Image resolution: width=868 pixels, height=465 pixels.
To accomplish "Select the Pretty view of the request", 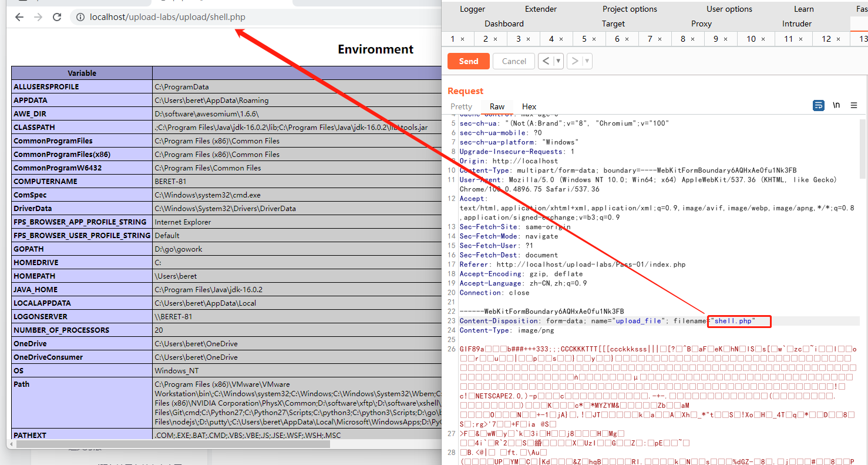I will pyautogui.click(x=461, y=106).
